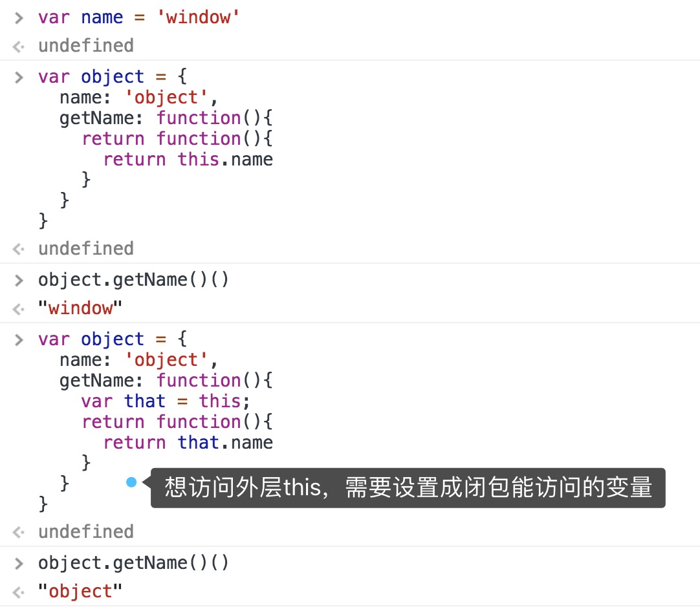700x609 pixels.
Task: Click the undefined result under the var name line
Action: 85,46
